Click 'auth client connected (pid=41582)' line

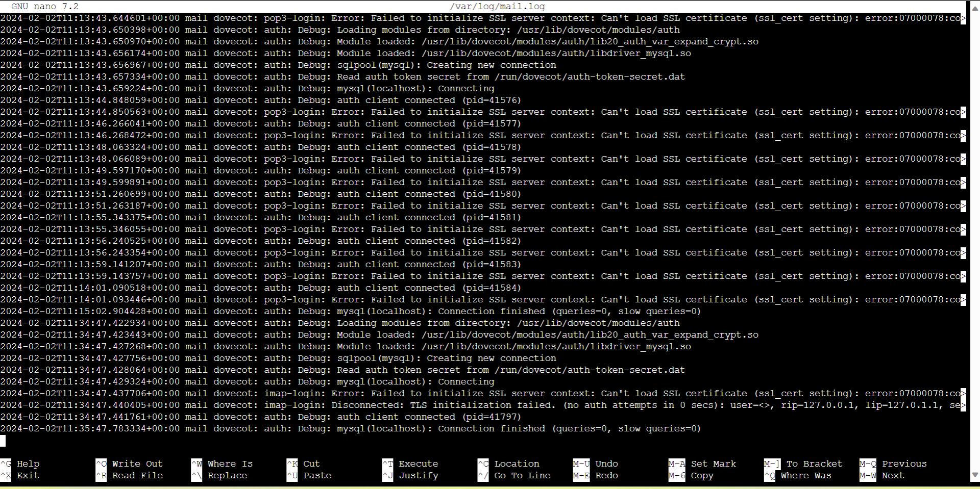260,241
